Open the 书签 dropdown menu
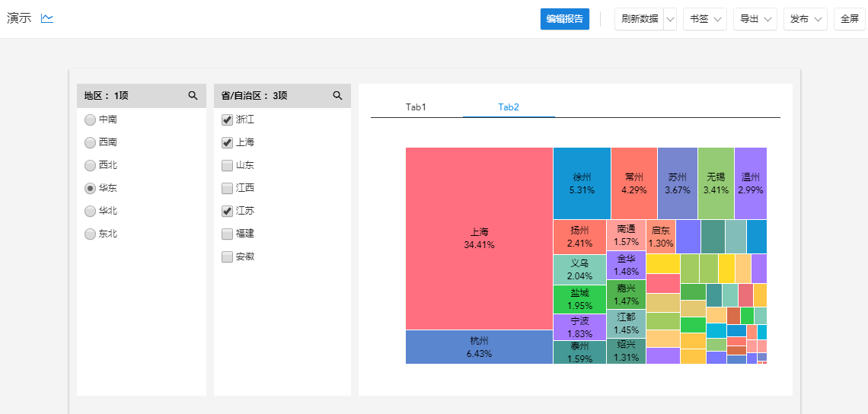868x414 pixels. click(x=705, y=19)
